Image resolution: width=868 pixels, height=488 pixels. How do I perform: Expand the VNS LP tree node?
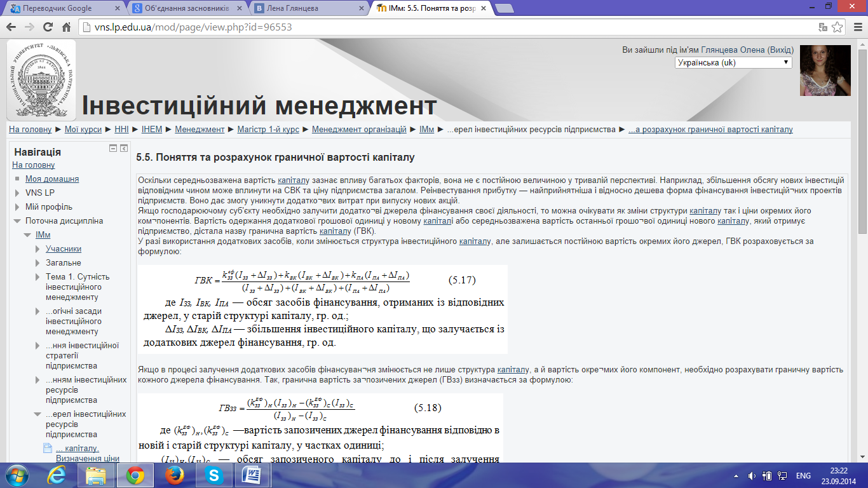tap(18, 193)
